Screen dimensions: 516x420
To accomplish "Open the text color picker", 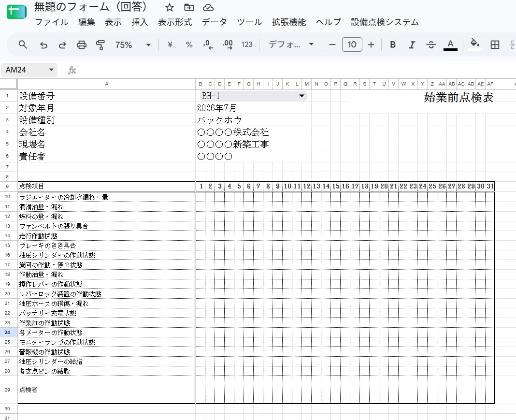I will (450, 44).
